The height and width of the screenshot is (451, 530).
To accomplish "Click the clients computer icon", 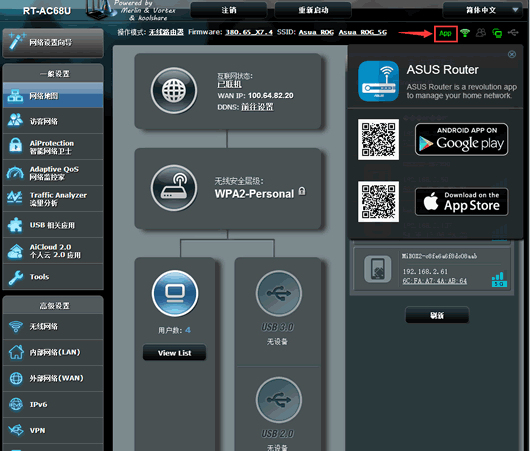I will (x=175, y=293).
